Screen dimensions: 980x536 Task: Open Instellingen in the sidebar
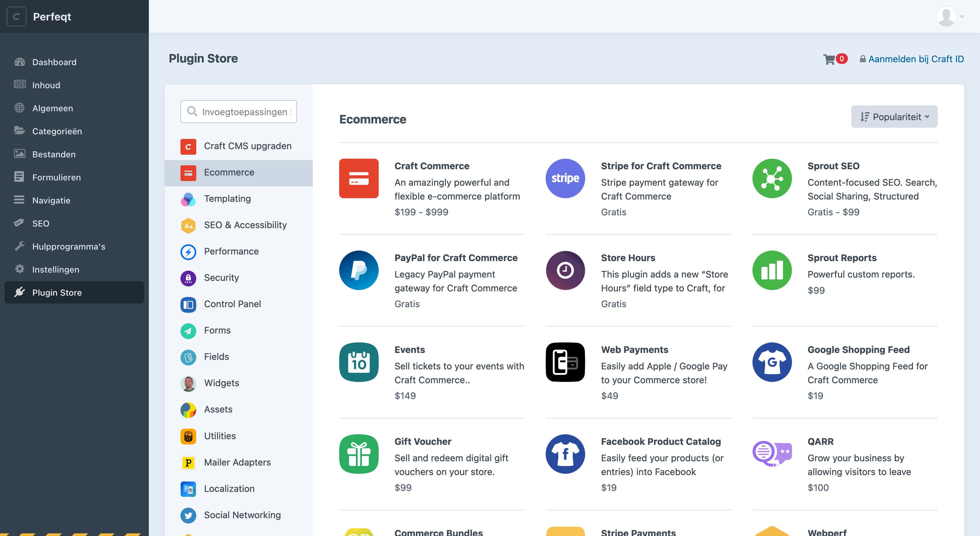point(74,269)
